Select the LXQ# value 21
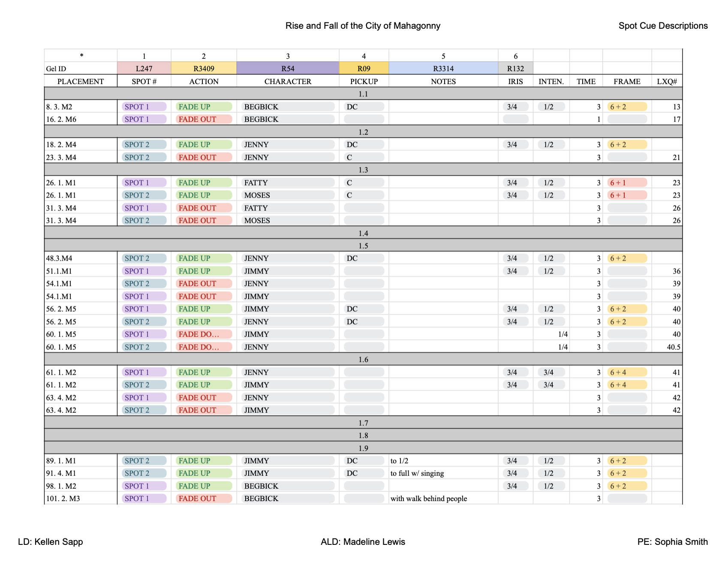728x562 pixels. click(677, 157)
